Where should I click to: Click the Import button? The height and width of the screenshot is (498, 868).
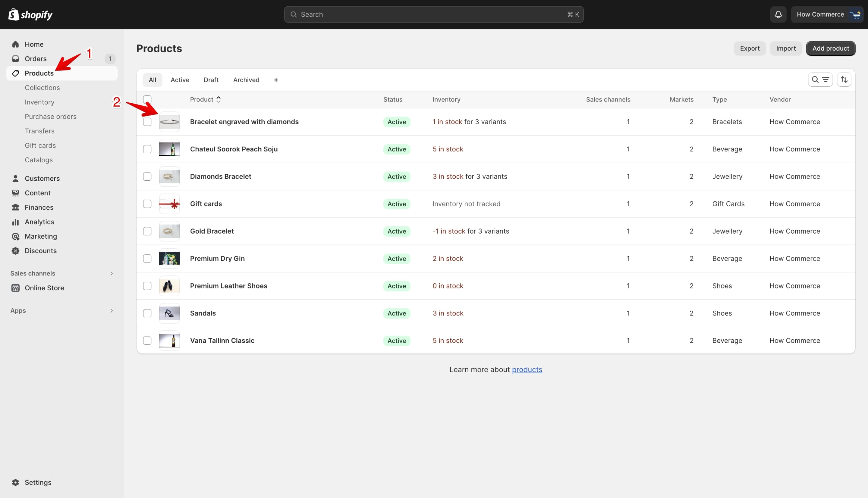coord(785,48)
